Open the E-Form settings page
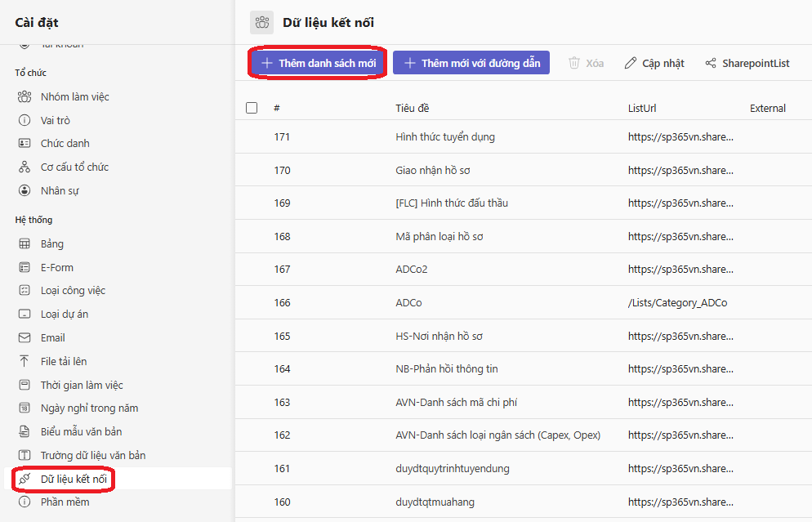This screenshot has height=522, width=812. click(57, 267)
